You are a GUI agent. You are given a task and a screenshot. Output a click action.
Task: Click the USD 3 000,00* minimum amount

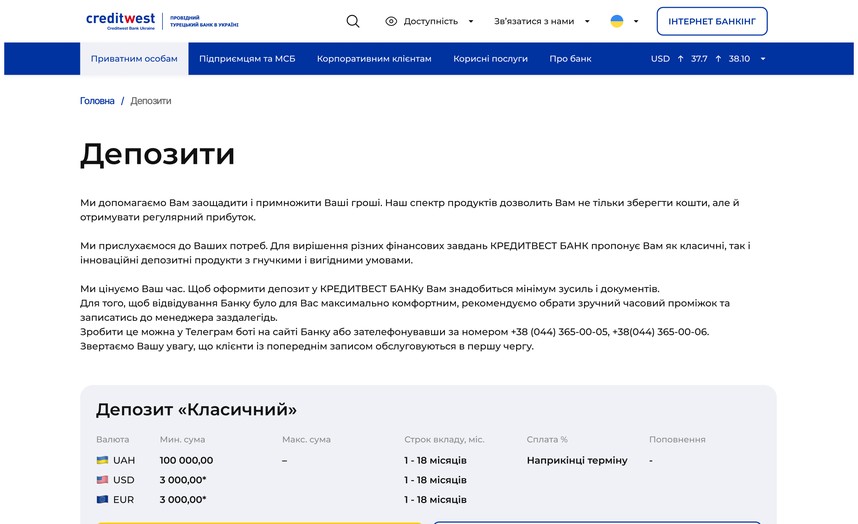click(183, 480)
